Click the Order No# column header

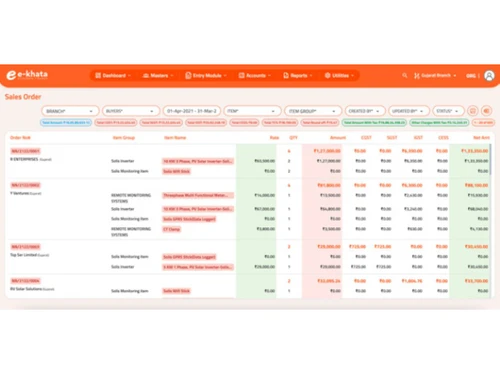click(x=20, y=138)
